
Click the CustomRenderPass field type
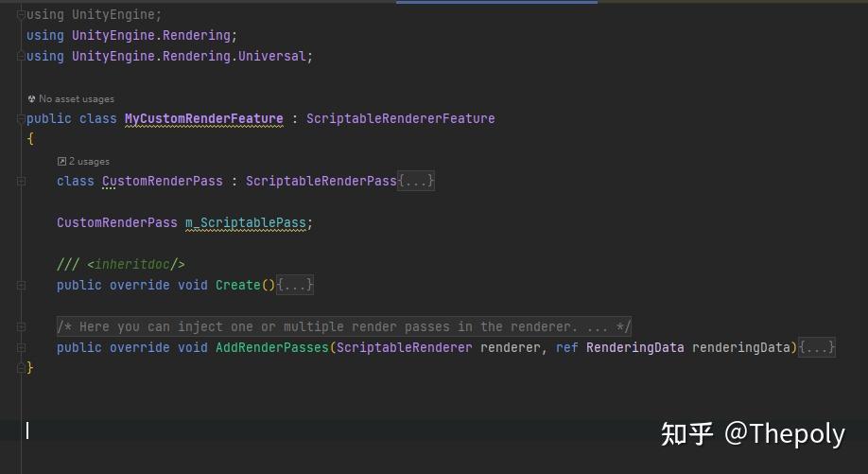(x=117, y=222)
